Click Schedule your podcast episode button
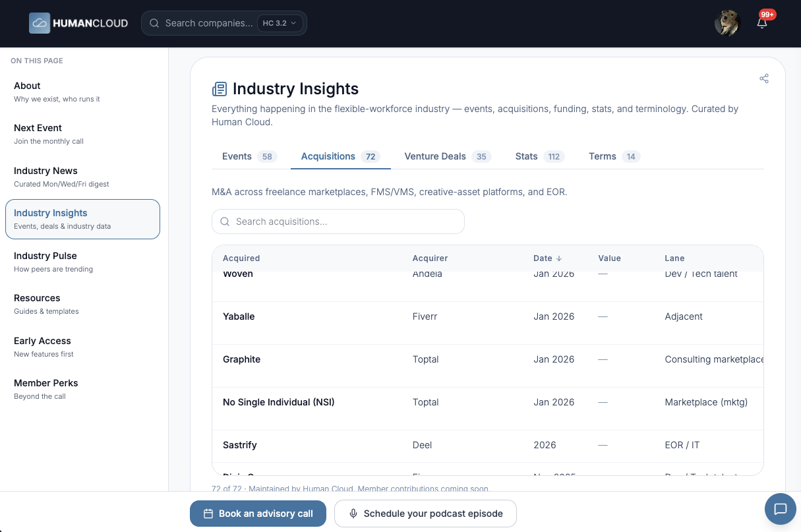The image size is (801, 532). tap(425, 514)
